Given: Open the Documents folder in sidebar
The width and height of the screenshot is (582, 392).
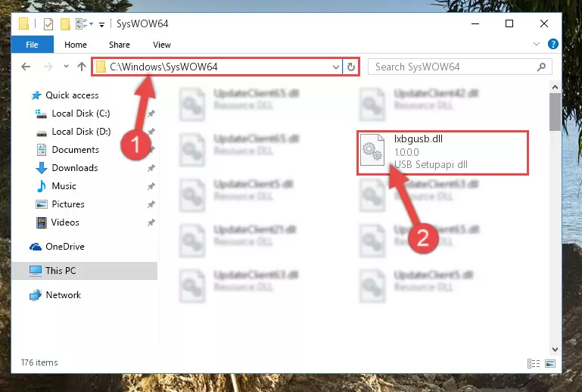Looking at the screenshot, I should (76, 150).
